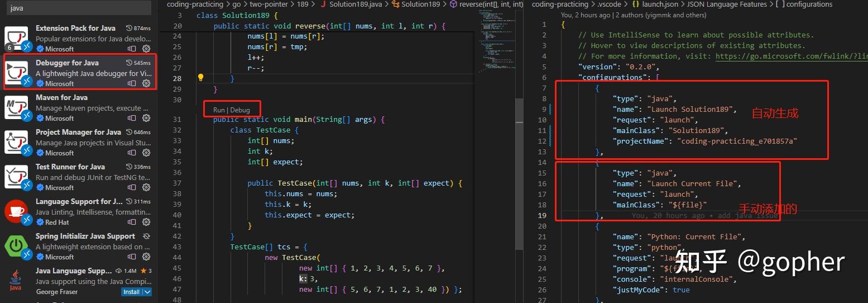Viewport: 868px width, 303px height.
Task: Open the Install dropdown arrow for Java Language Support
Action: pyautogui.click(x=147, y=292)
